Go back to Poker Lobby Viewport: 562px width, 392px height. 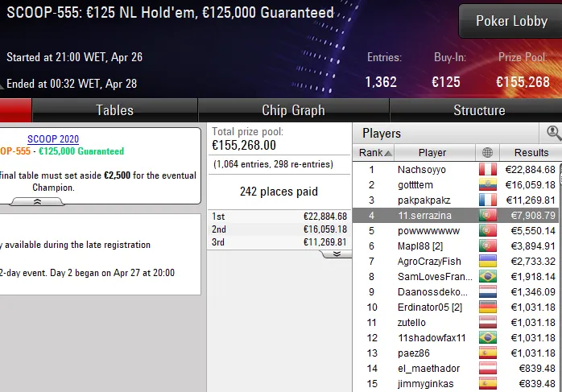pyautogui.click(x=510, y=21)
